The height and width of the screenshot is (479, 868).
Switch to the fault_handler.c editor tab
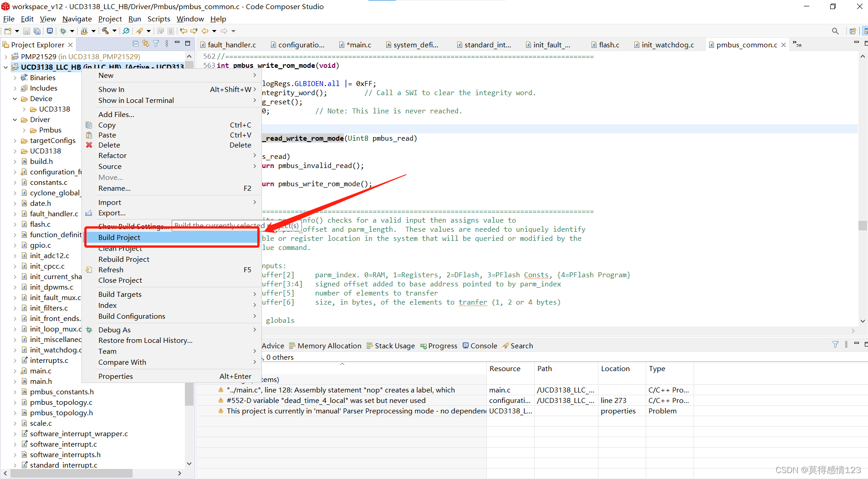pos(228,45)
